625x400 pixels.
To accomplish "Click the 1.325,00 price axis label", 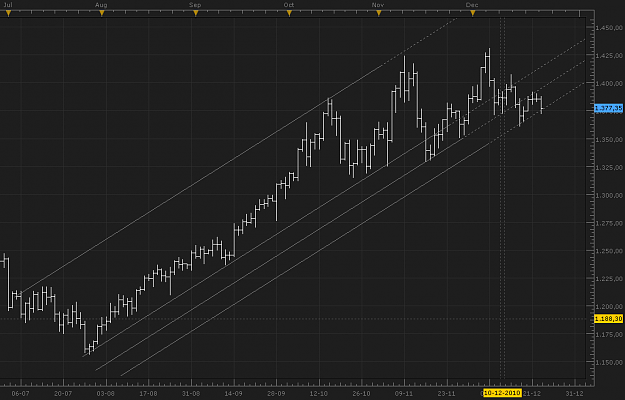I will click(x=609, y=168).
